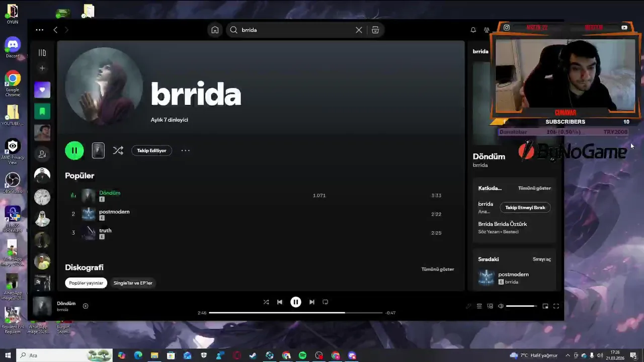The image size is (644, 362).
Task: Open Google Chrome desktop shortcut
Action: pos(13,84)
